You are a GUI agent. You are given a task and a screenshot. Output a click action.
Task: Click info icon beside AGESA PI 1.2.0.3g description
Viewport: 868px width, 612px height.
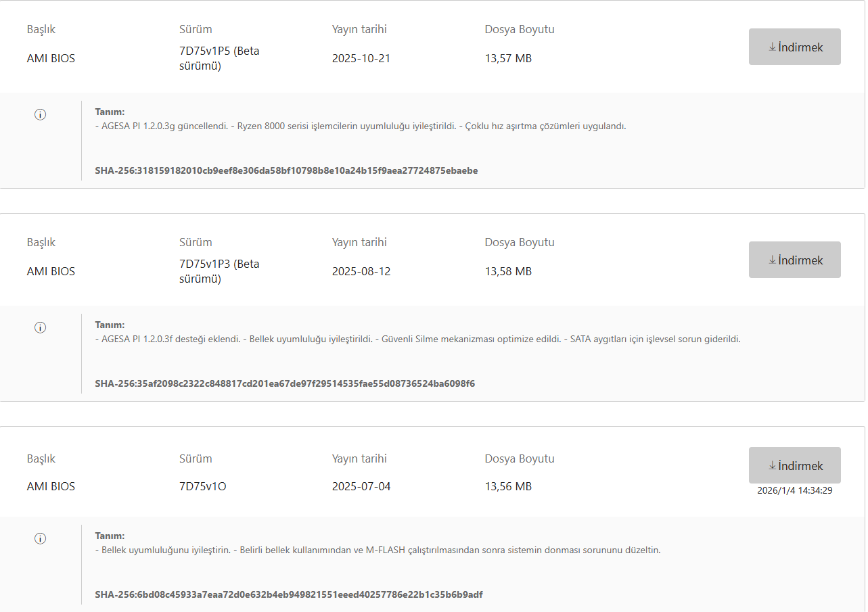pos(40,114)
